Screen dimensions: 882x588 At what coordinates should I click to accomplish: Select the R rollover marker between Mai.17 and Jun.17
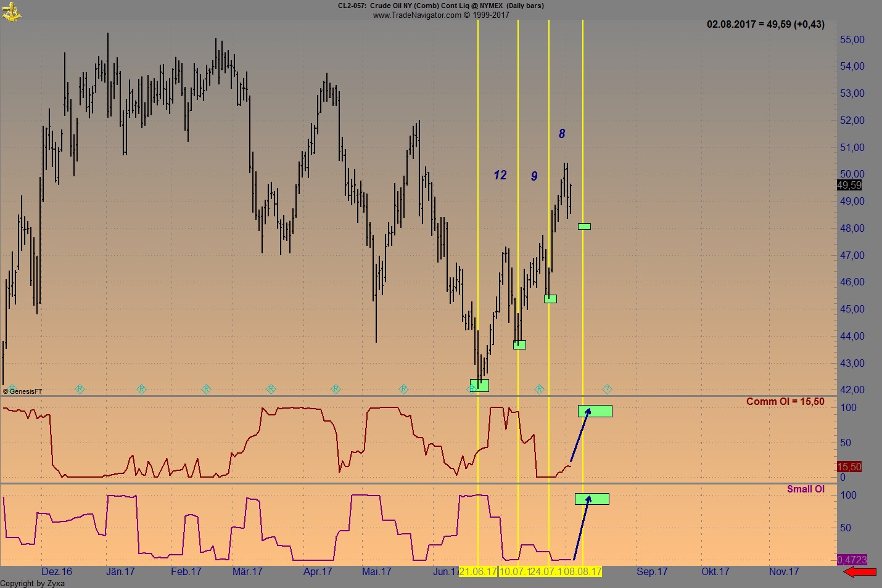click(x=403, y=390)
